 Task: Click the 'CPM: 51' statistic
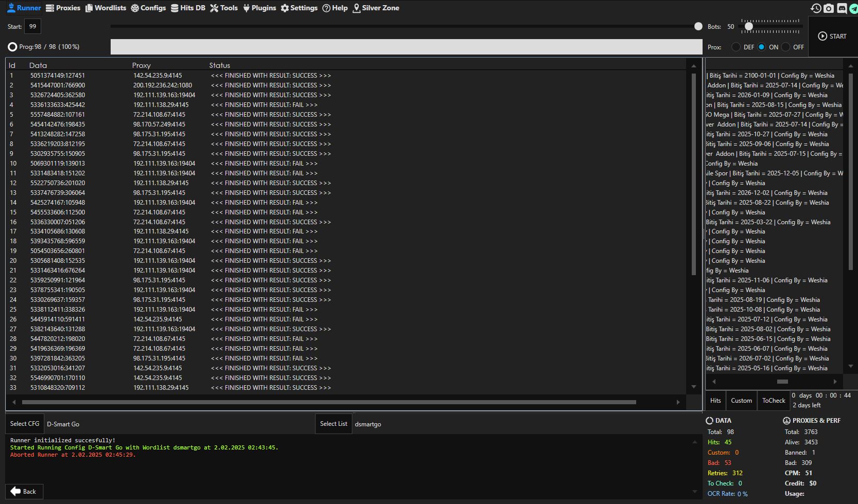click(798, 473)
